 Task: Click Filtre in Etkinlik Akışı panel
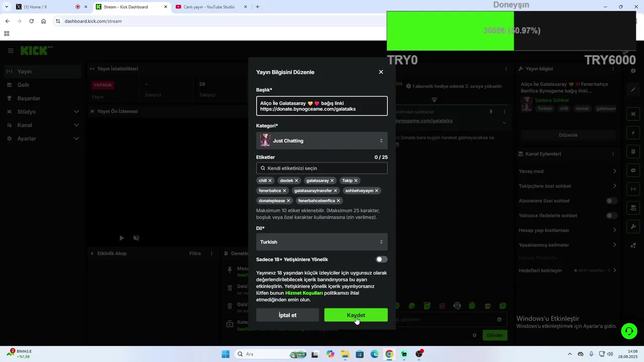coord(195,253)
